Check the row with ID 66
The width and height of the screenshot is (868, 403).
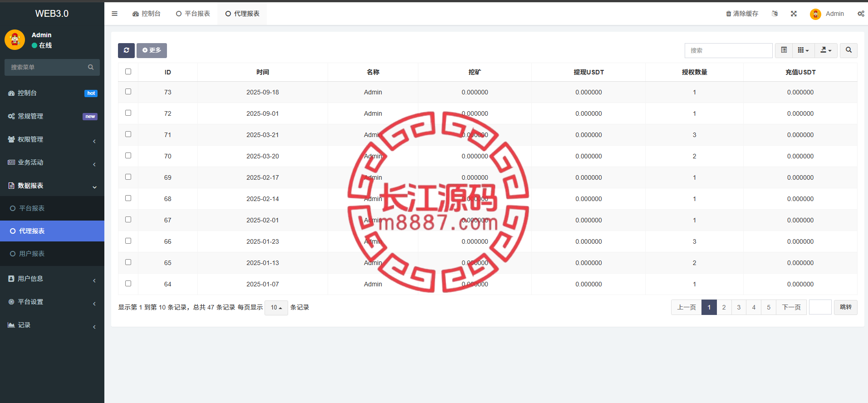(128, 241)
